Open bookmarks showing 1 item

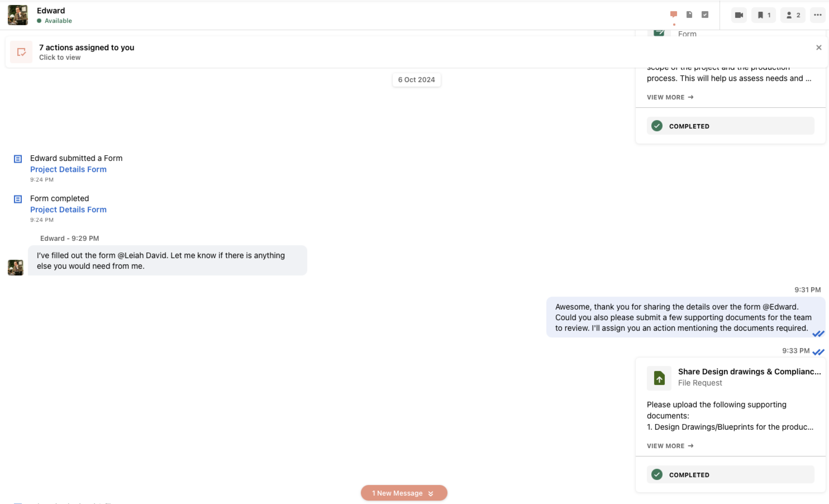pyautogui.click(x=764, y=15)
